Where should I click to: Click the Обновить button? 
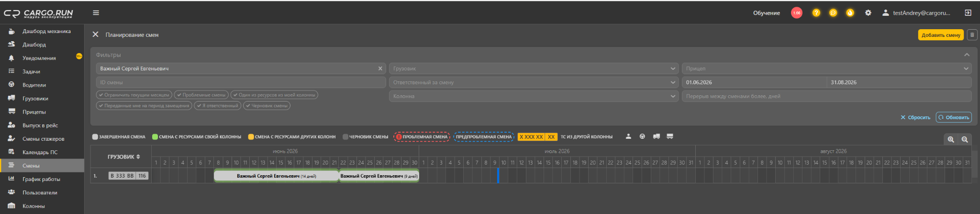(954, 117)
